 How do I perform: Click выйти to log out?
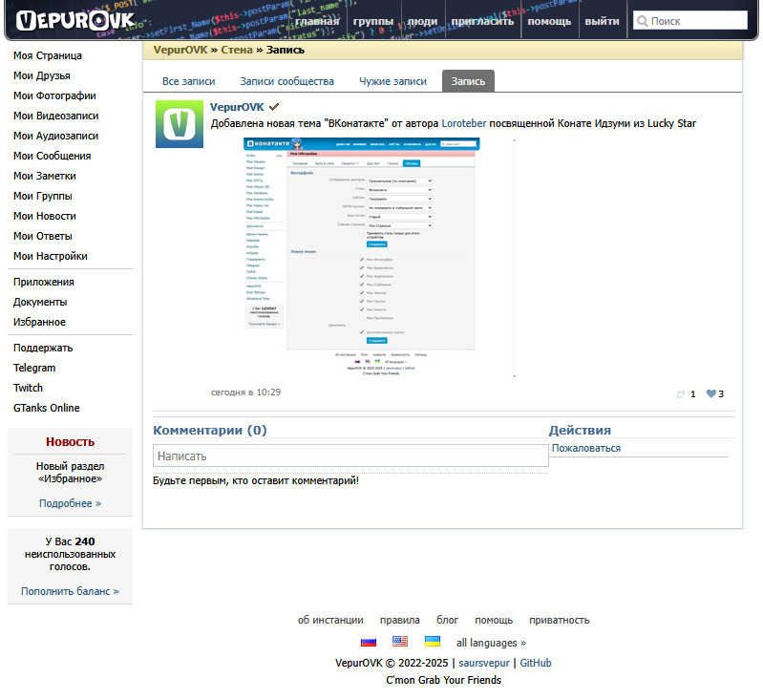click(x=602, y=21)
